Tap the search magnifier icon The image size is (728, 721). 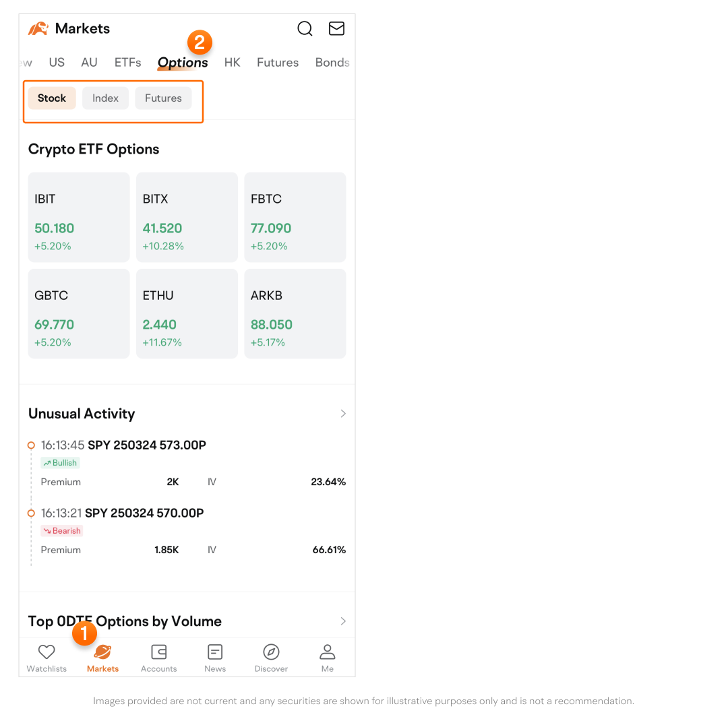[305, 28]
